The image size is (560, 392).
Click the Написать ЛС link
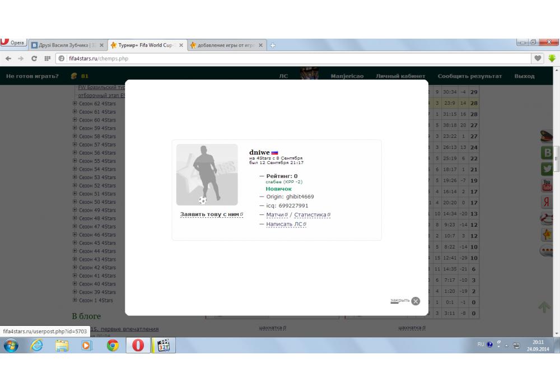285,224
